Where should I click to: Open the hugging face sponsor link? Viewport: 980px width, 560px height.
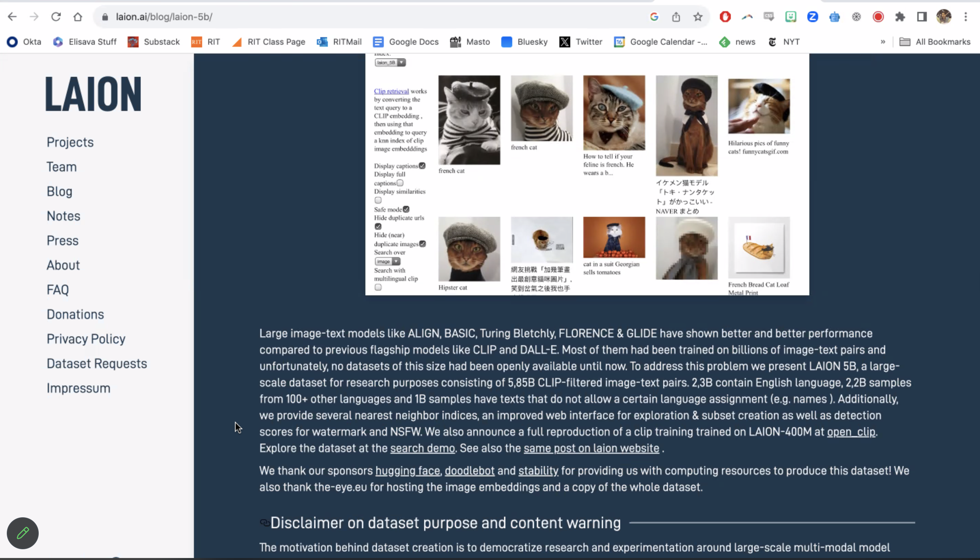[x=408, y=471]
